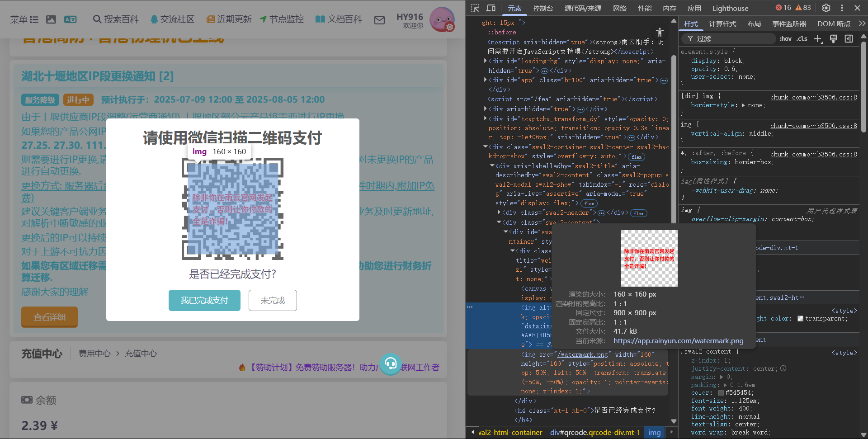Click the transparent color swatch
This screenshot has height=439, width=868.
click(x=800, y=319)
